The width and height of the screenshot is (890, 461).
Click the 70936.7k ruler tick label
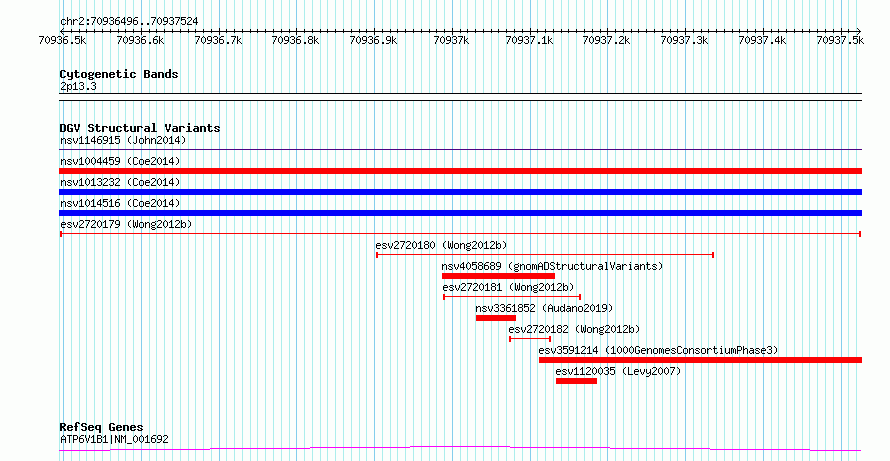click(x=219, y=40)
